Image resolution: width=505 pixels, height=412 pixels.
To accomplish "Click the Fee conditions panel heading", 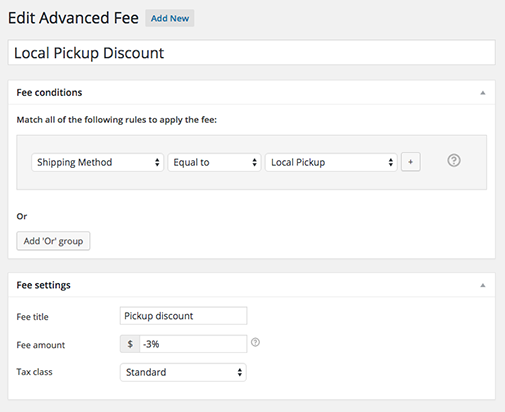I will 49,92.
